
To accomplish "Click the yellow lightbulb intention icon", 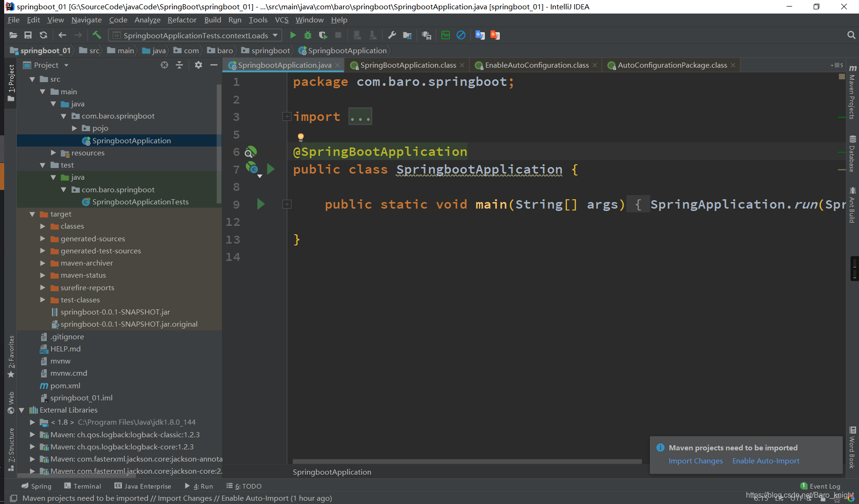I will coord(301,137).
